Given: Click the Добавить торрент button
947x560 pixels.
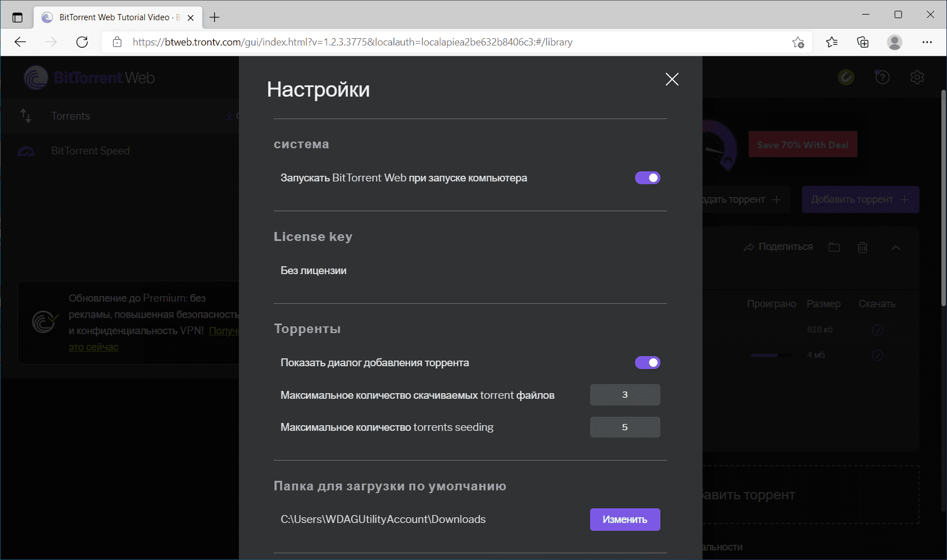Looking at the screenshot, I should 860,199.
